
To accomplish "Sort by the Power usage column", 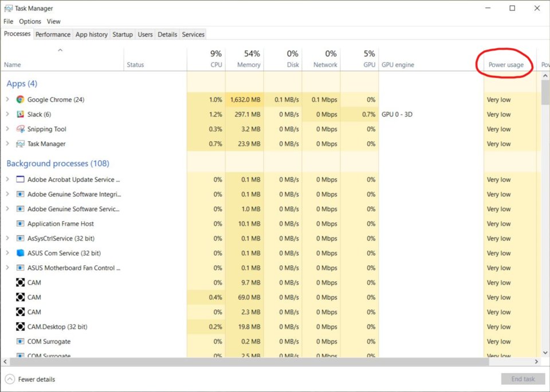I will [505, 65].
